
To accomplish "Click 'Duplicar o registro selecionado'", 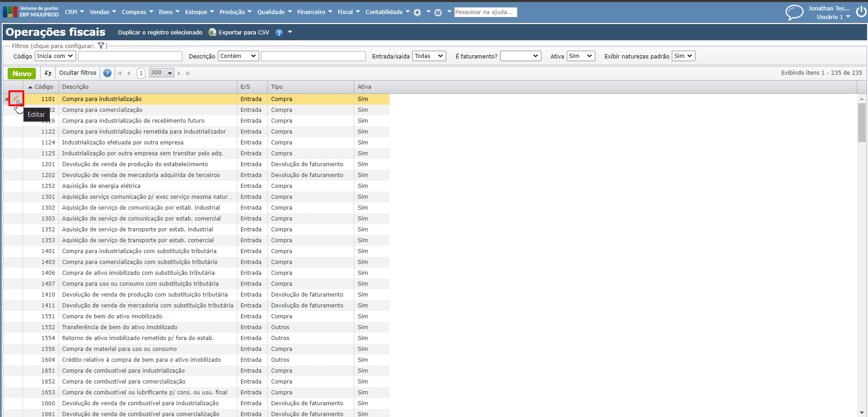I will click(160, 33).
